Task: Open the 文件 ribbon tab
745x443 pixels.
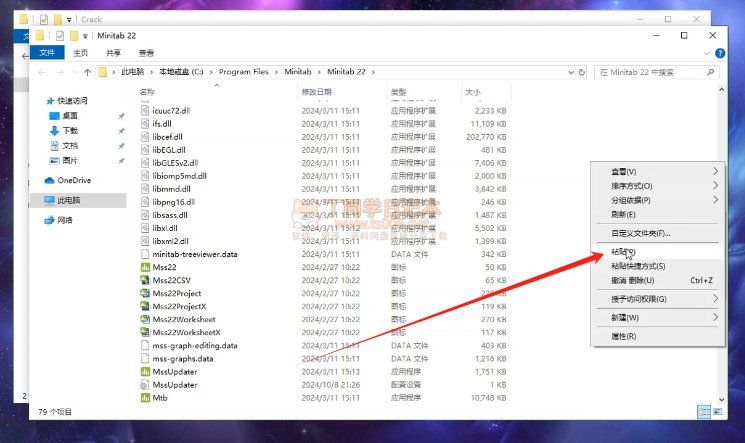Action: pos(47,52)
